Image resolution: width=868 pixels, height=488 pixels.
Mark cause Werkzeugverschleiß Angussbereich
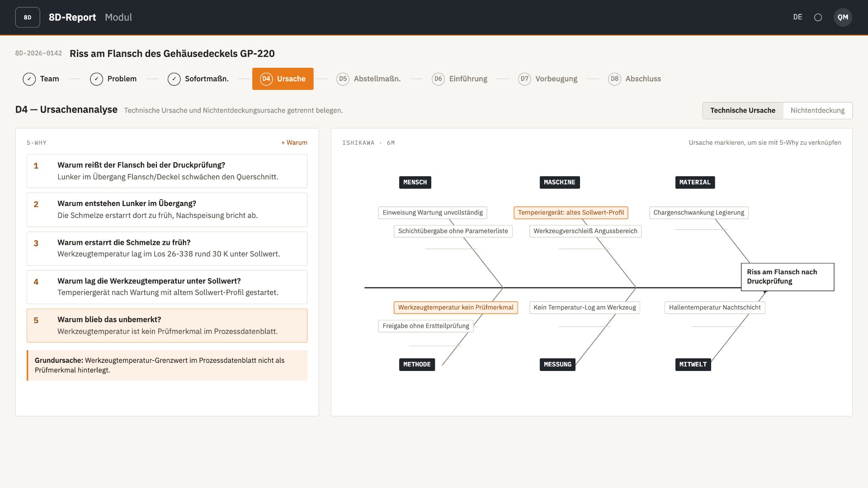[x=585, y=231]
